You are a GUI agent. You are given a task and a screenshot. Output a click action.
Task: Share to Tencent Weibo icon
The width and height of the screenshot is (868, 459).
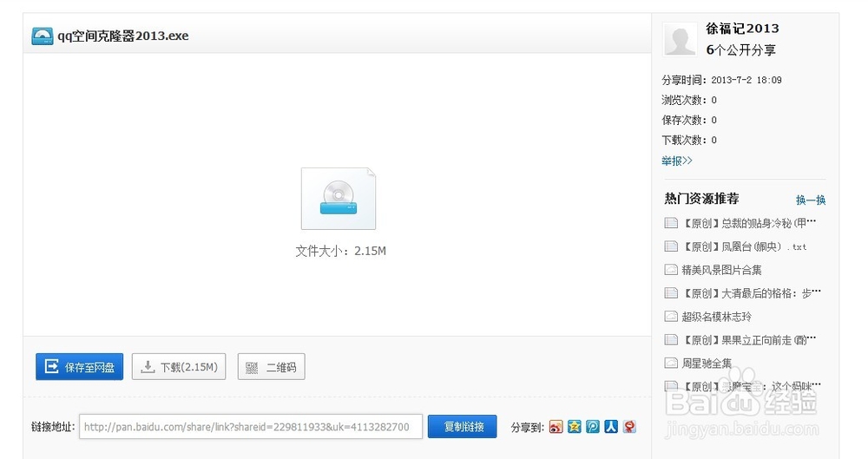593,426
